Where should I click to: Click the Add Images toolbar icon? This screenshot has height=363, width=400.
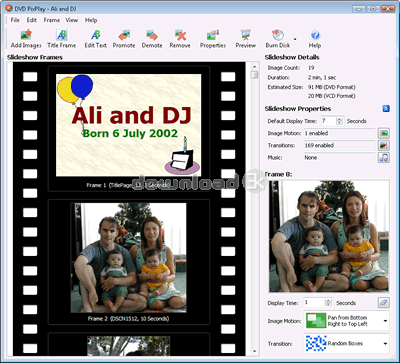pos(26,39)
